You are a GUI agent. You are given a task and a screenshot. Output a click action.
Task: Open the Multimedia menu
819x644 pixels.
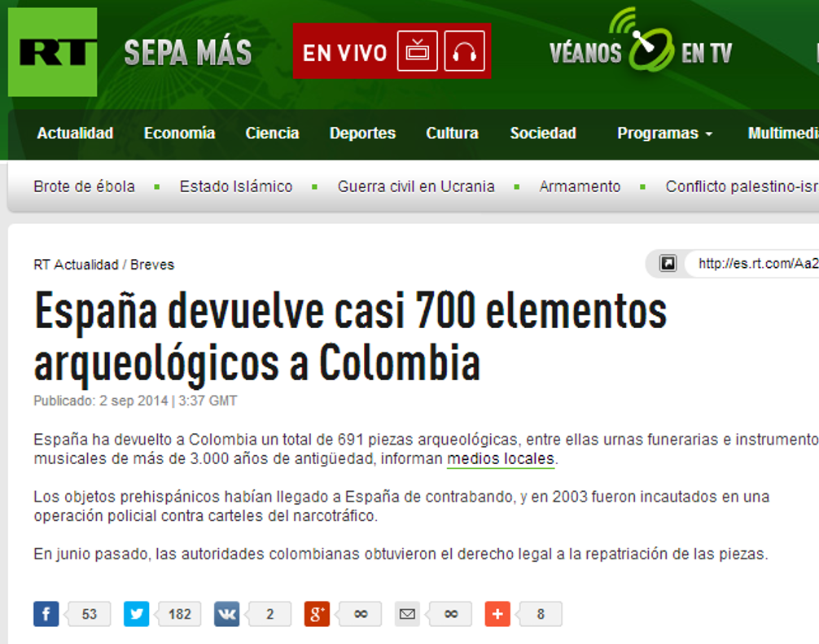pyautogui.click(x=783, y=134)
